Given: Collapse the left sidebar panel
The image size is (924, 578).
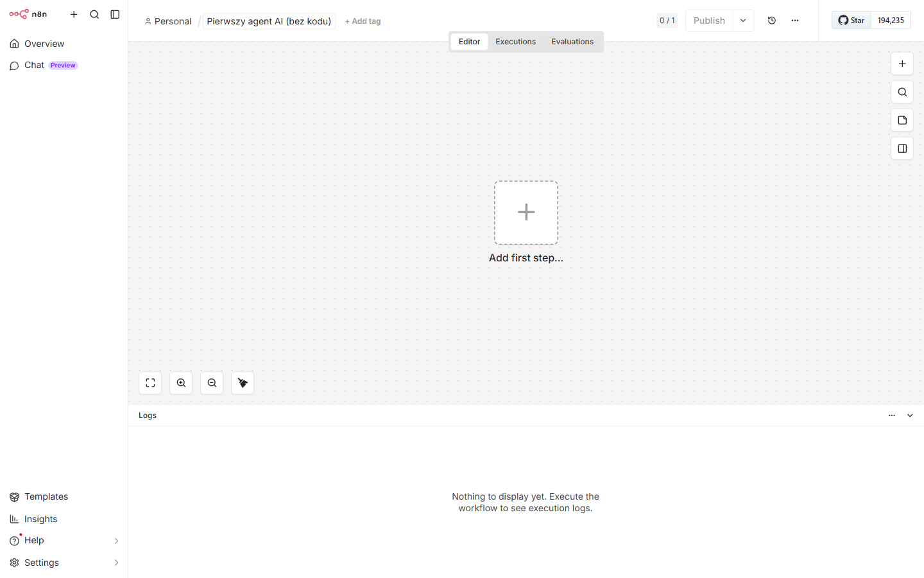Looking at the screenshot, I should point(115,14).
